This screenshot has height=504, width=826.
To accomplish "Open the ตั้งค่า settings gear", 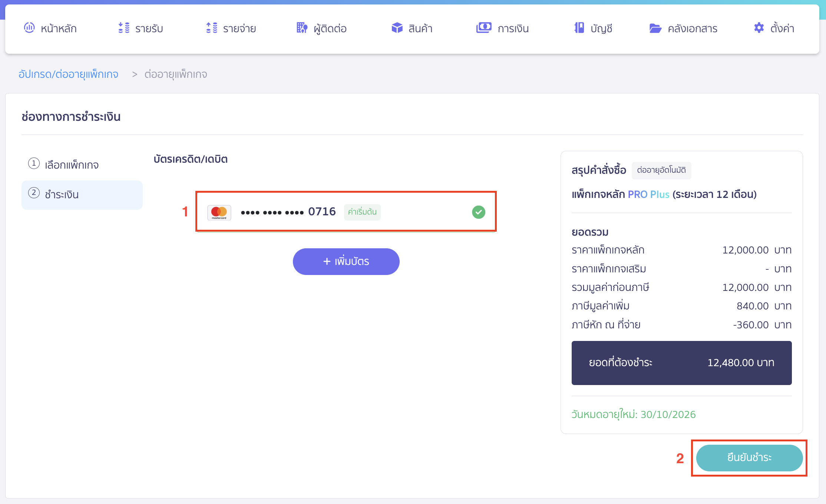I will [x=774, y=28].
